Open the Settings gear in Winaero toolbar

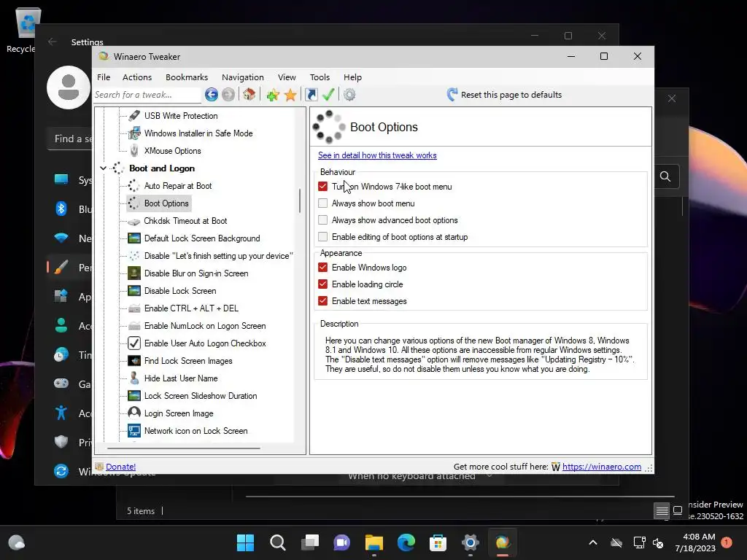349,95
